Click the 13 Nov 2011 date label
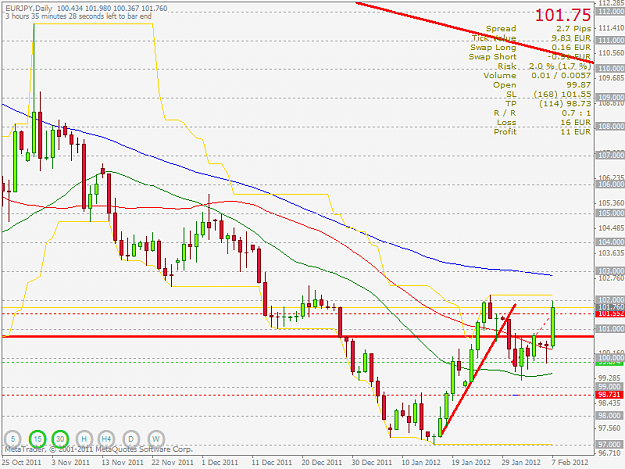 point(122,462)
